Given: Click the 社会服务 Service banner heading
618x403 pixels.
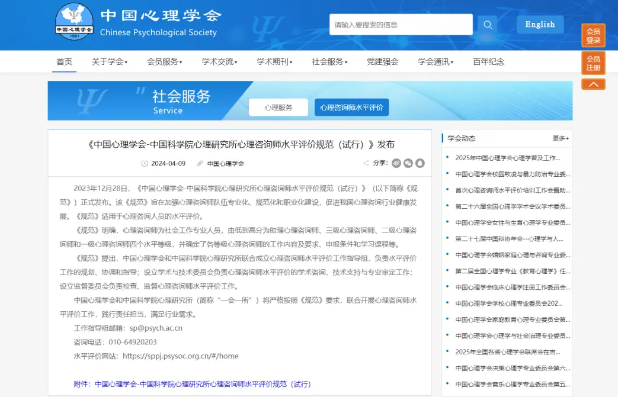Looking at the screenshot, I should pos(181,101).
